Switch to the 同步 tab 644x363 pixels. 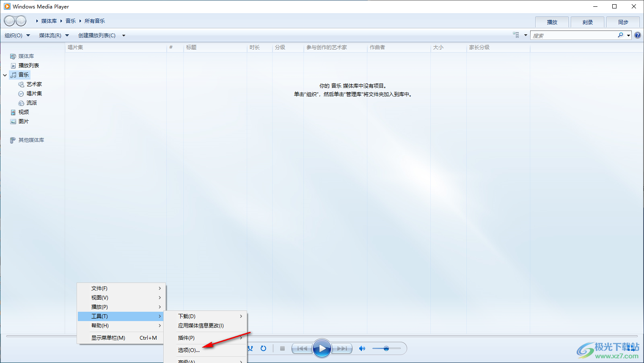coord(623,22)
